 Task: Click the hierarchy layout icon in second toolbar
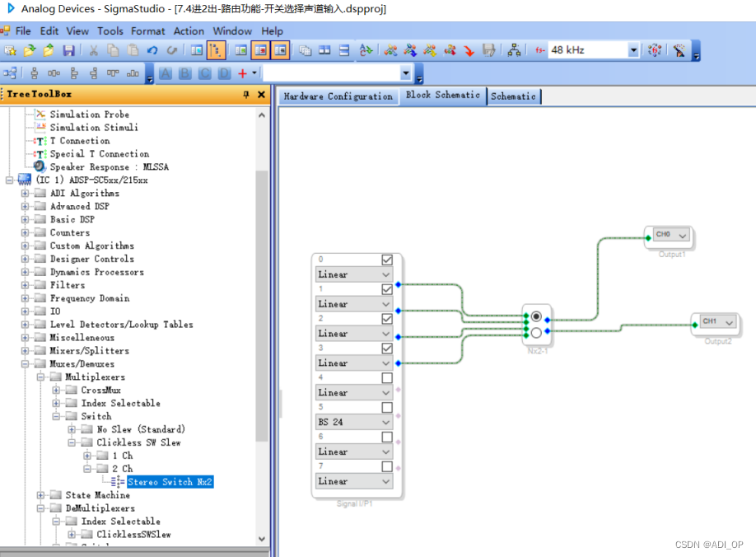(x=10, y=73)
